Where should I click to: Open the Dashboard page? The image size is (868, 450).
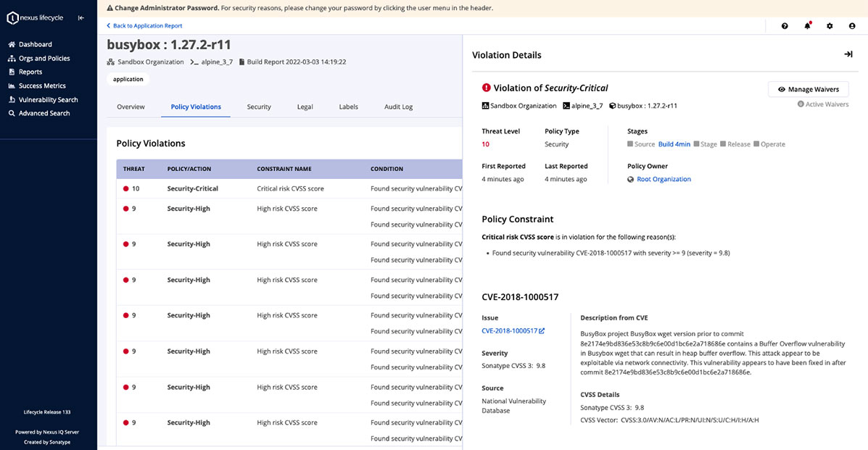(x=30, y=44)
